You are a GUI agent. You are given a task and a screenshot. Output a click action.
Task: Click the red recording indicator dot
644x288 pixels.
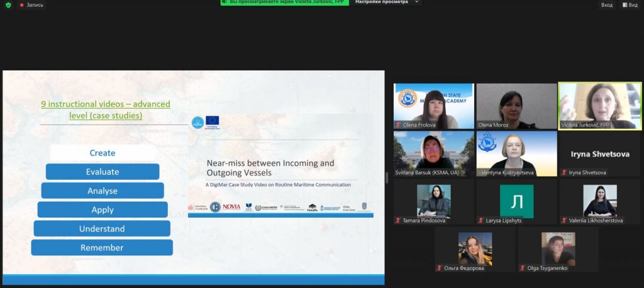(21, 4)
